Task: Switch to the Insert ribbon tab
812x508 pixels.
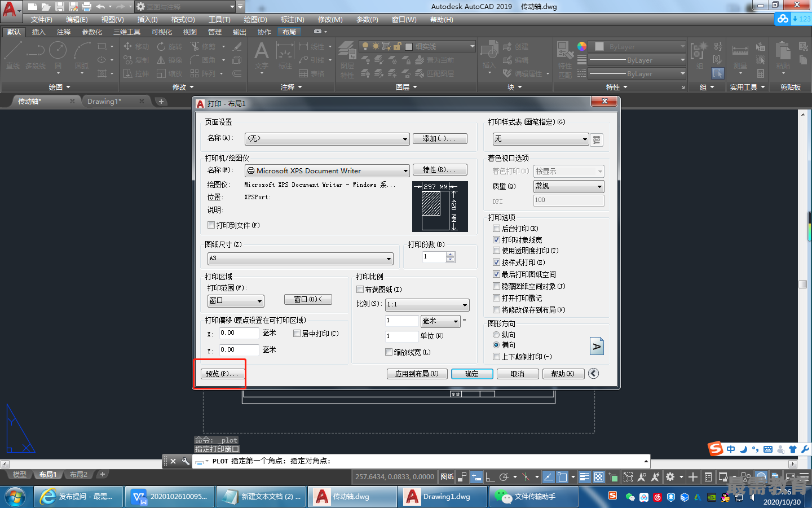Action: 38,32
